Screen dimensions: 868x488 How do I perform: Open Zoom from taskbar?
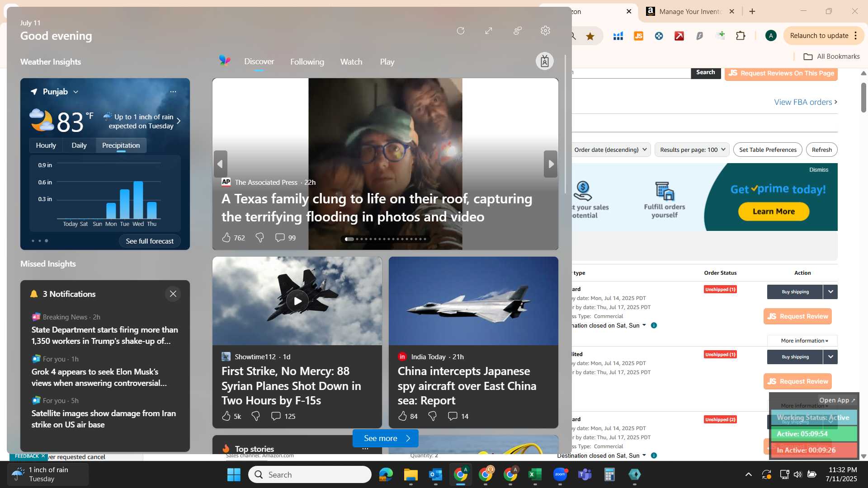[560, 474]
